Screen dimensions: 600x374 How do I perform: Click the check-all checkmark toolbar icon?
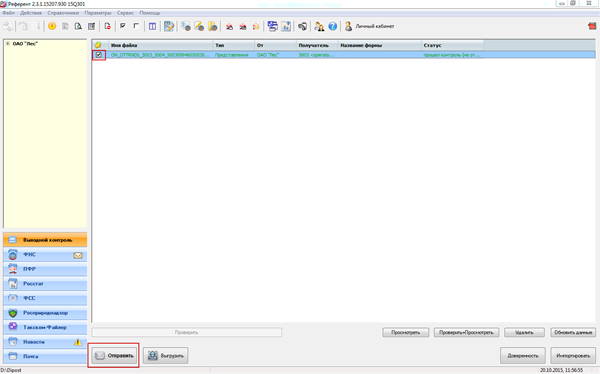coord(123,26)
